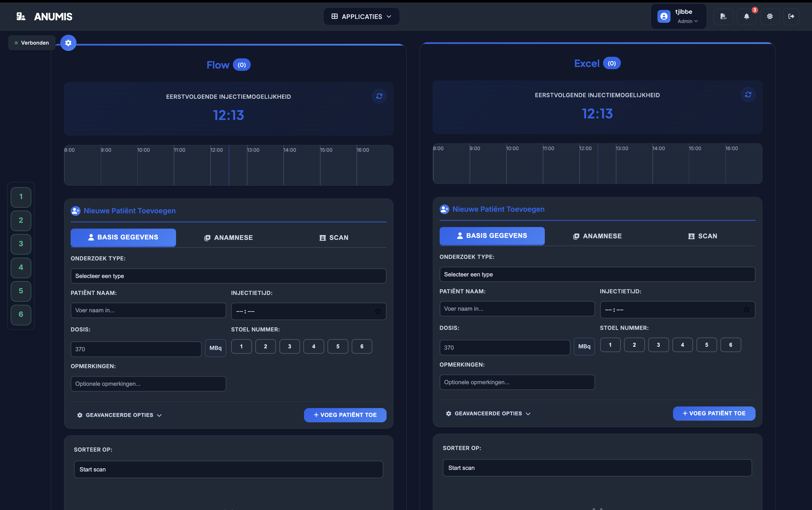Image resolution: width=812 pixels, height=510 pixels.
Task: Choose Stoel Nummer 4 in Excel form
Action: (x=682, y=345)
